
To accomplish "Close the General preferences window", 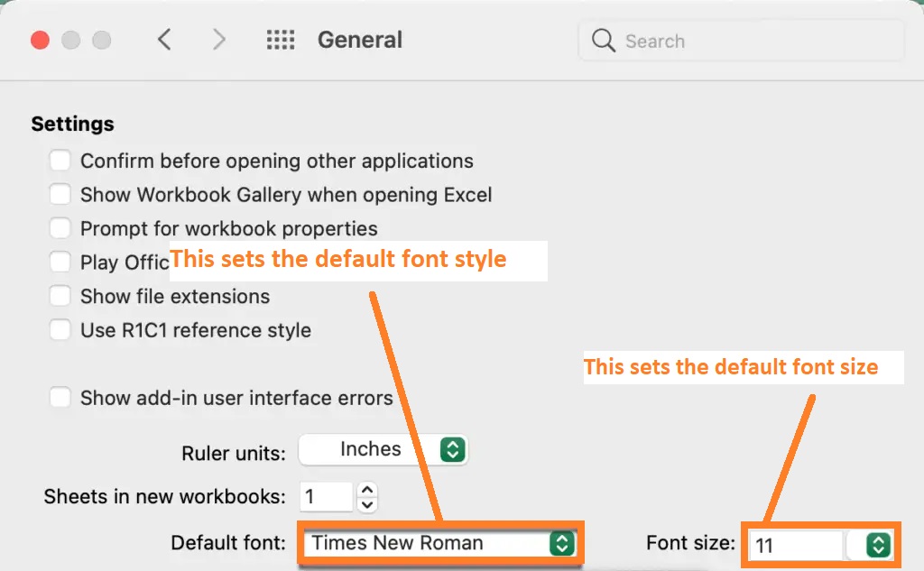I will pyautogui.click(x=40, y=40).
